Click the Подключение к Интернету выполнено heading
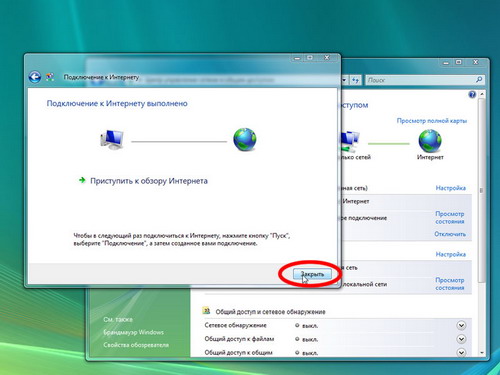Viewport: 500px width, 375px height. pos(117,103)
